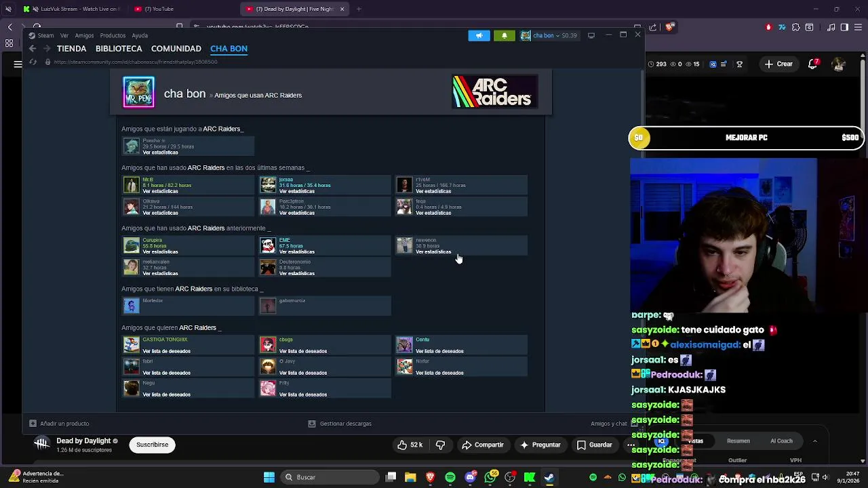Open Steam notifications bell

coord(504,35)
